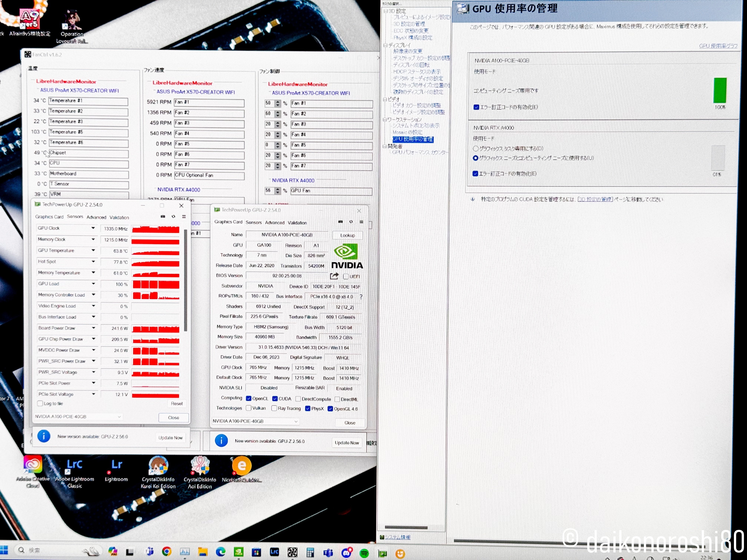
Task: Click Update Now under Graphics Card window
Action: point(347,443)
